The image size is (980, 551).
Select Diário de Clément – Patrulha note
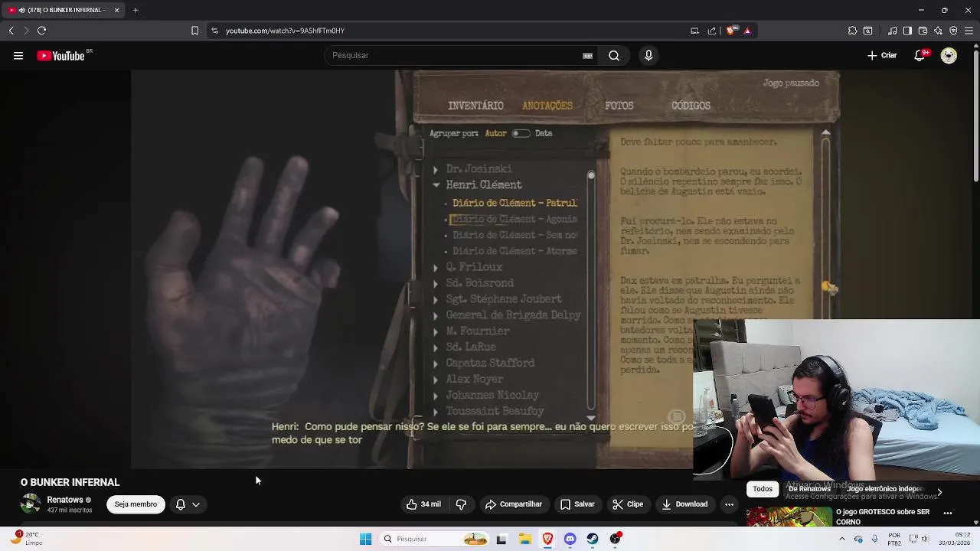pyautogui.click(x=514, y=203)
